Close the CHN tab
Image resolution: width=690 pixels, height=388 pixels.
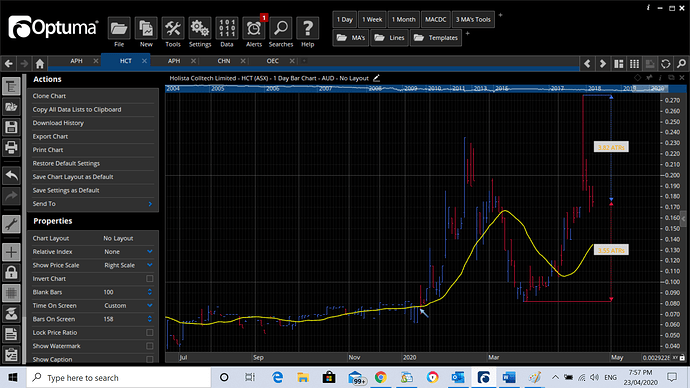(x=243, y=61)
